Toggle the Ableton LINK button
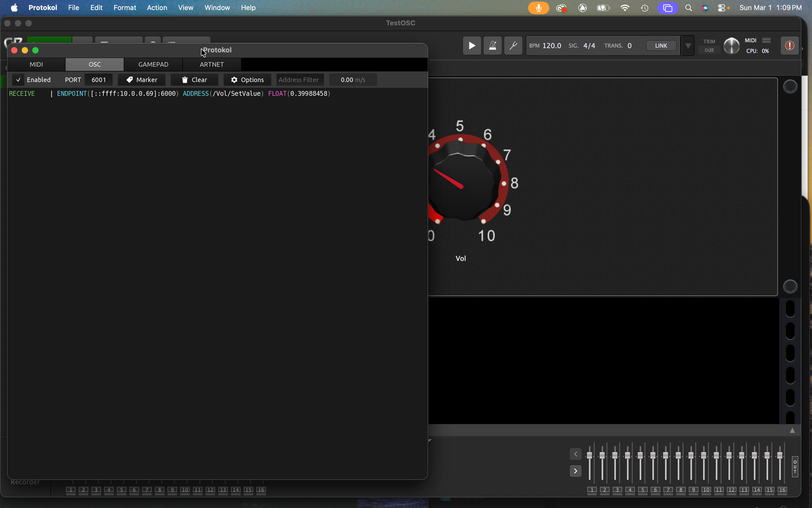Screen dimensions: 812x508 [661, 46]
